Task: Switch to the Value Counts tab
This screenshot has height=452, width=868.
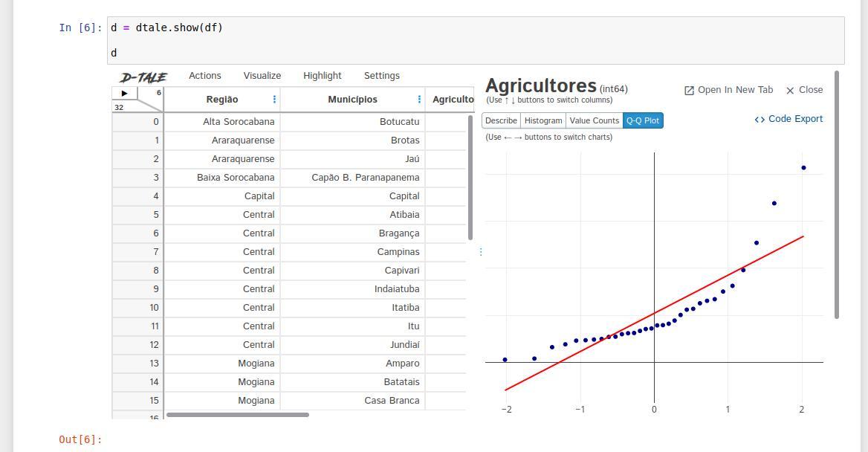Action: (x=594, y=120)
